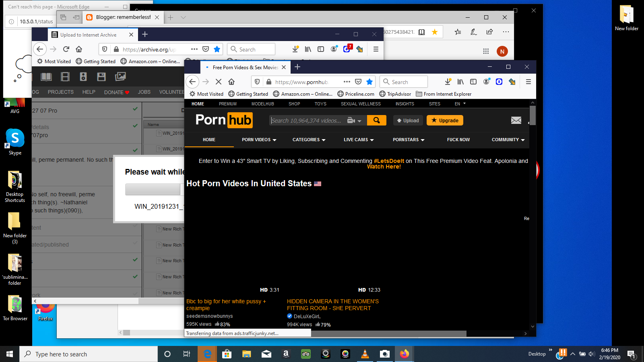The image size is (644, 362).
Task: Select INSIGHTS in the top site bar
Action: coord(405,104)
